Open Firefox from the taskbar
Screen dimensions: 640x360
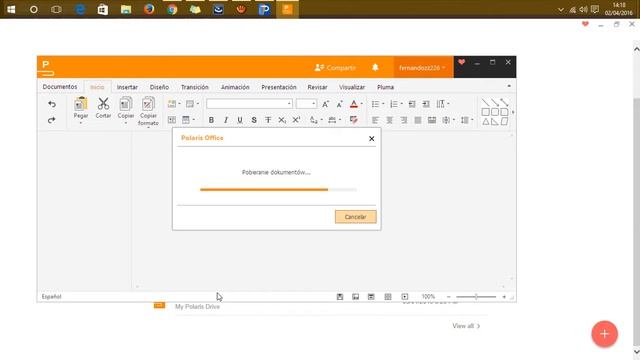coord(149,9)
